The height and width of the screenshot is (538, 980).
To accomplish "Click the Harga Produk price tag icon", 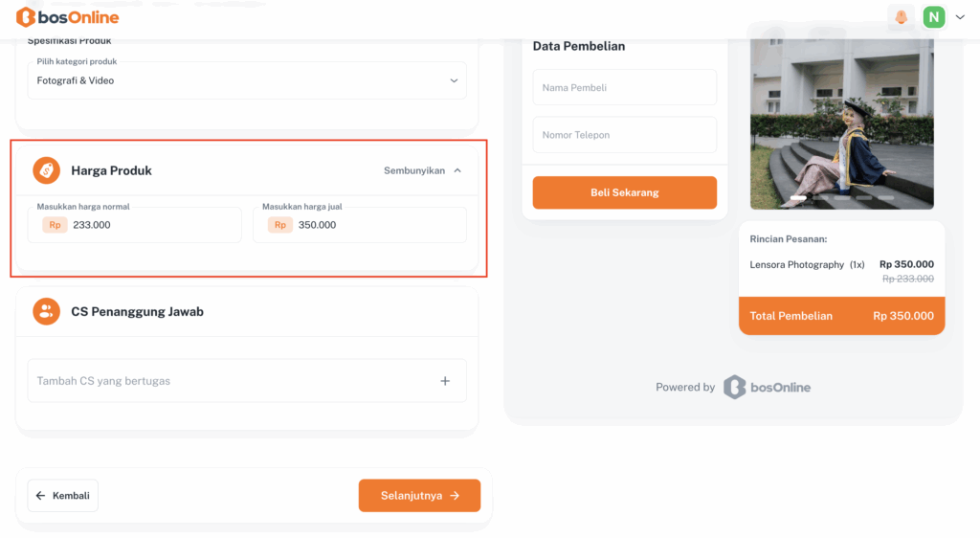I will (46, 170).
